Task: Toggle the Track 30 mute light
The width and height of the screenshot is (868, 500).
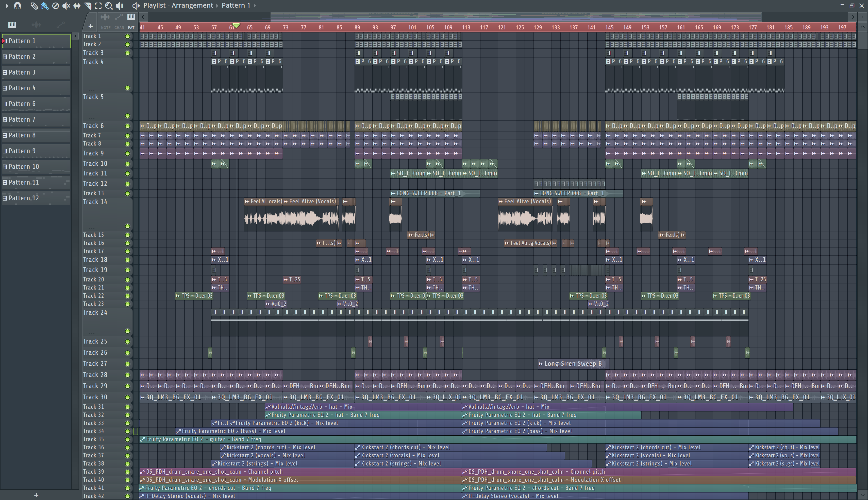Action: tap(128, 397)
